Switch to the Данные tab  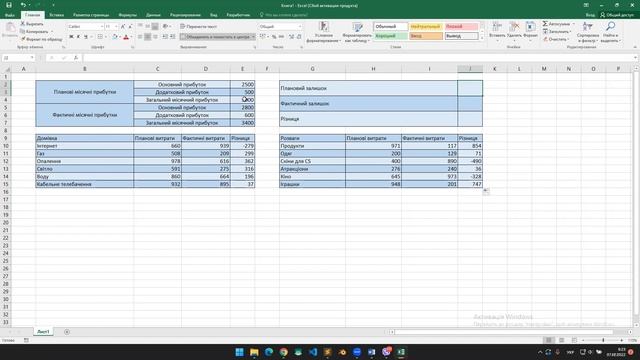[x=153, y=15]
